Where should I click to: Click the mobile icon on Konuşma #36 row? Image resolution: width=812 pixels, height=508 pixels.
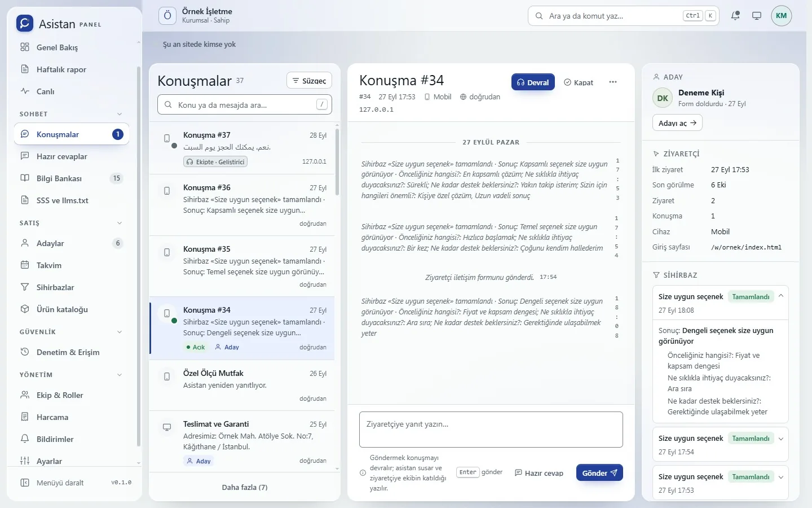point(167,191)
